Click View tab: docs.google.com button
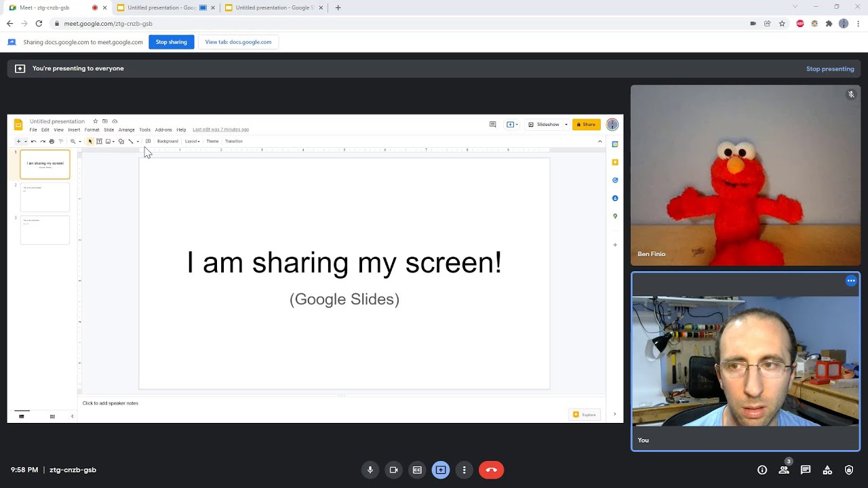The width and height of the screenshot is (868, 488). coord(238,42)
